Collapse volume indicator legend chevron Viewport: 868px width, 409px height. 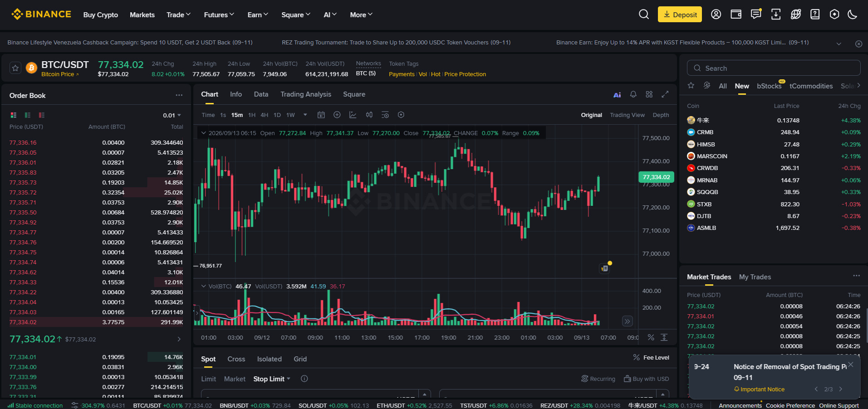(203, 286)
